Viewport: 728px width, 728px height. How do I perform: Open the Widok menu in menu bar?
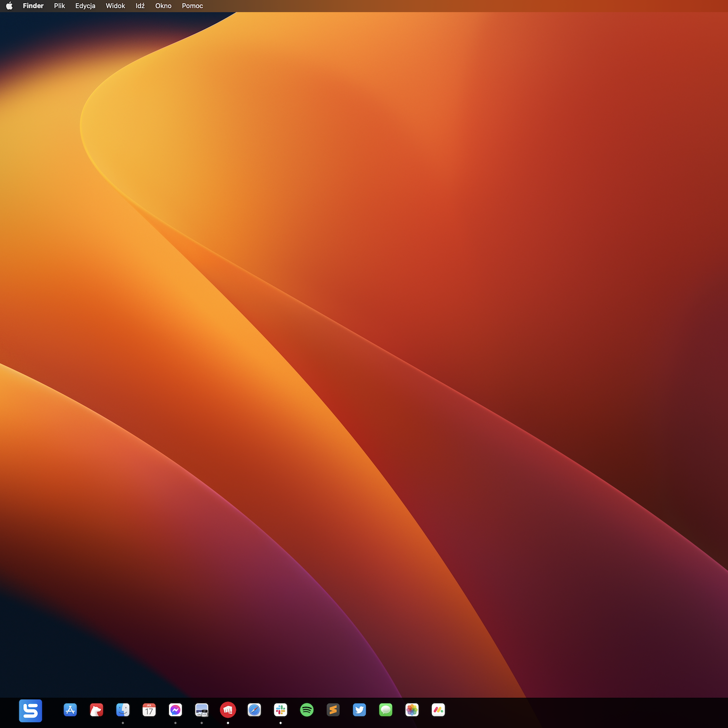tap(115, 6)
